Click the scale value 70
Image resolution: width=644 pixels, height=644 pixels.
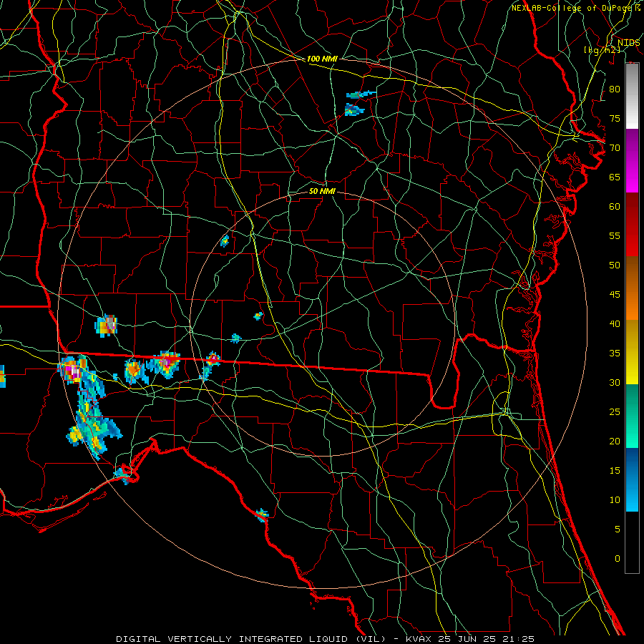(615, 148)
